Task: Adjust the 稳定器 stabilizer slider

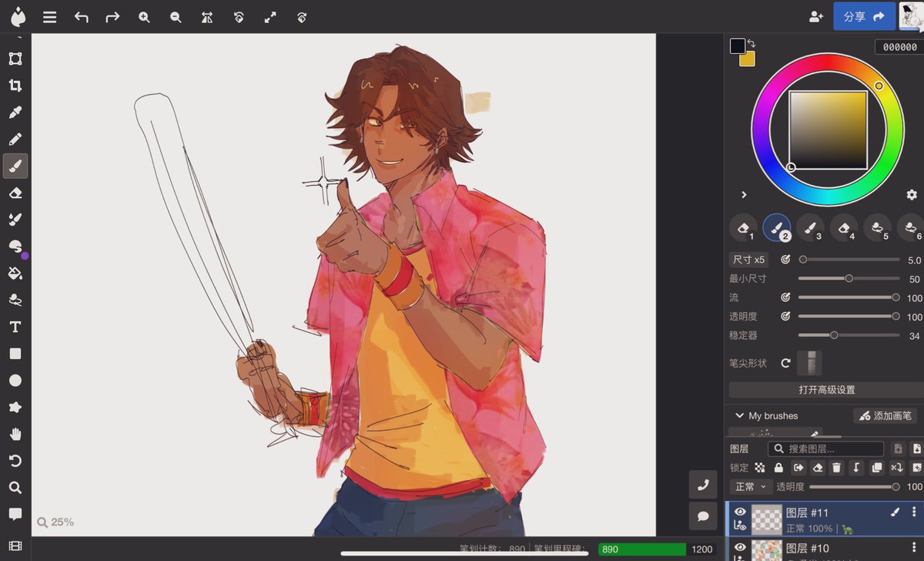Action: pos(849,335)
